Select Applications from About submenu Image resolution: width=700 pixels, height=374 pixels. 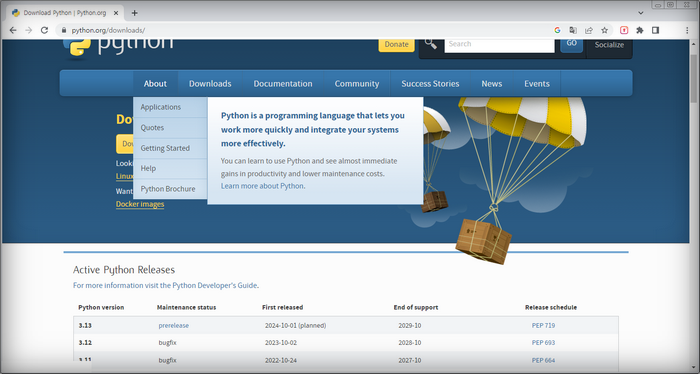pos(170,107)
